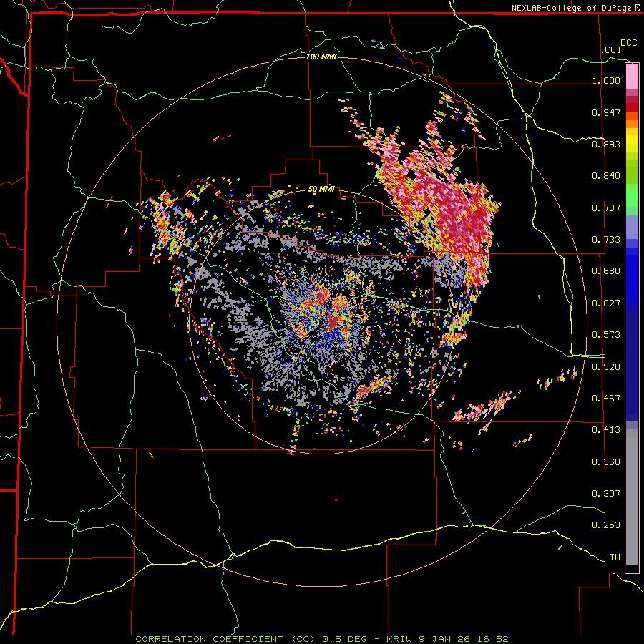The height and width of the screenshot is (644, 644).
Task: Click the 0.733 scale value
Action: tap(606, 240)
